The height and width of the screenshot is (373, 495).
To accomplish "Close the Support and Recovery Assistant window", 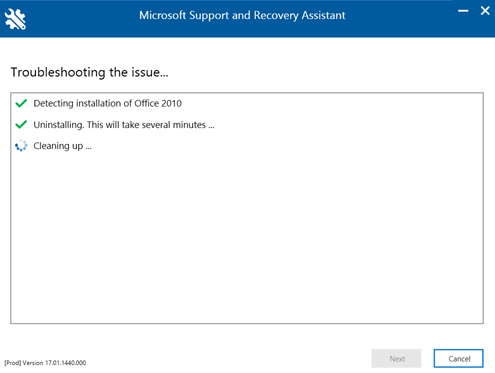I will click(485, 11).
